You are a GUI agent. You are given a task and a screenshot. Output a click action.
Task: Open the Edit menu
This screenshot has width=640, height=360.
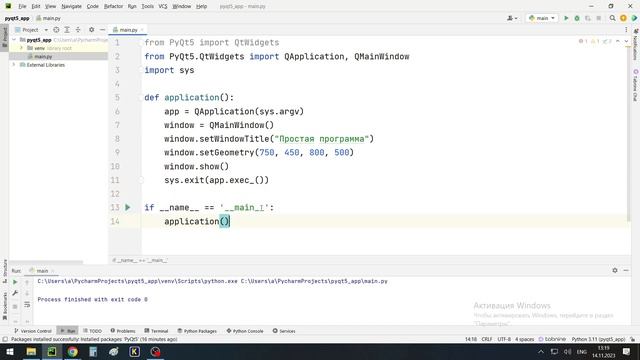[36, 6]
